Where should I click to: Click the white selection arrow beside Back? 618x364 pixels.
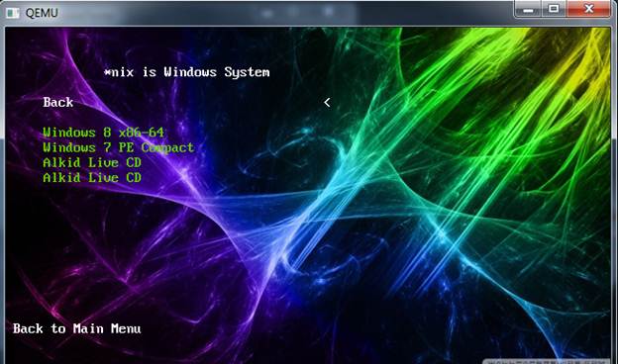pos(327,103)
